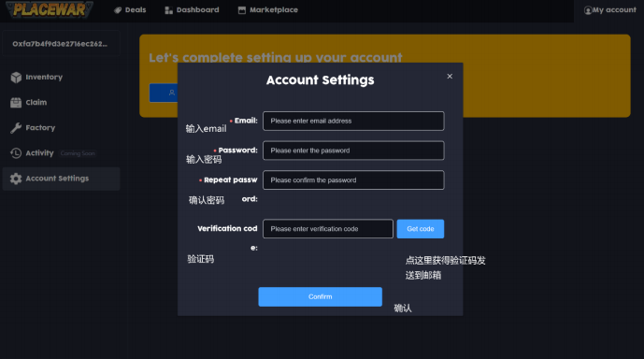Click the Dashboard grid icon

tap(168, 10)
